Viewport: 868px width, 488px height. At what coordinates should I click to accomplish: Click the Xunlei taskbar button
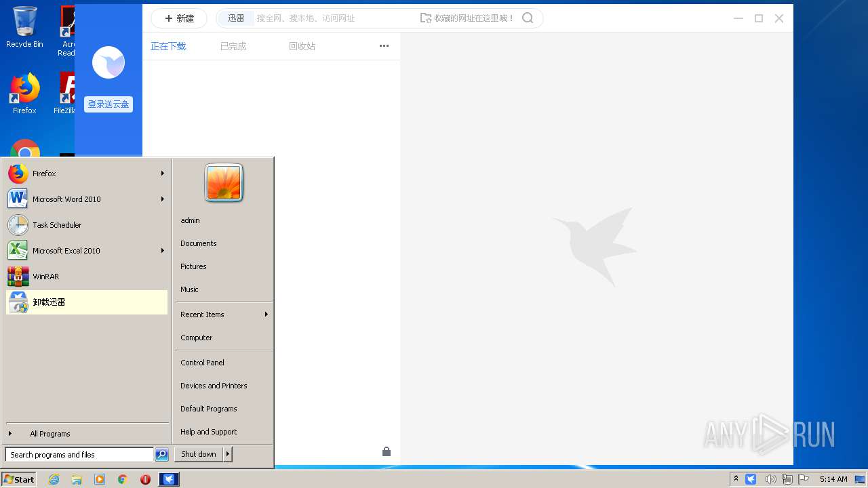[169, 479]
